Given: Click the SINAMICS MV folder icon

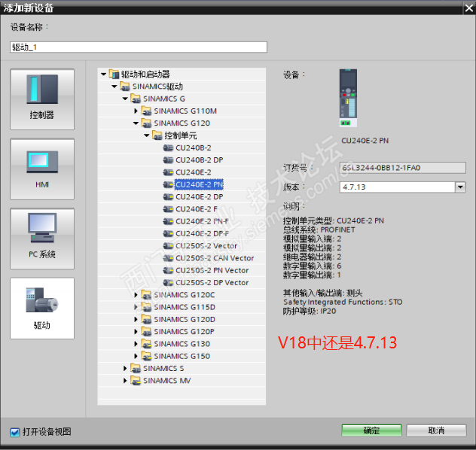Looking at the screenshot, I should click(x=136, y=380).
